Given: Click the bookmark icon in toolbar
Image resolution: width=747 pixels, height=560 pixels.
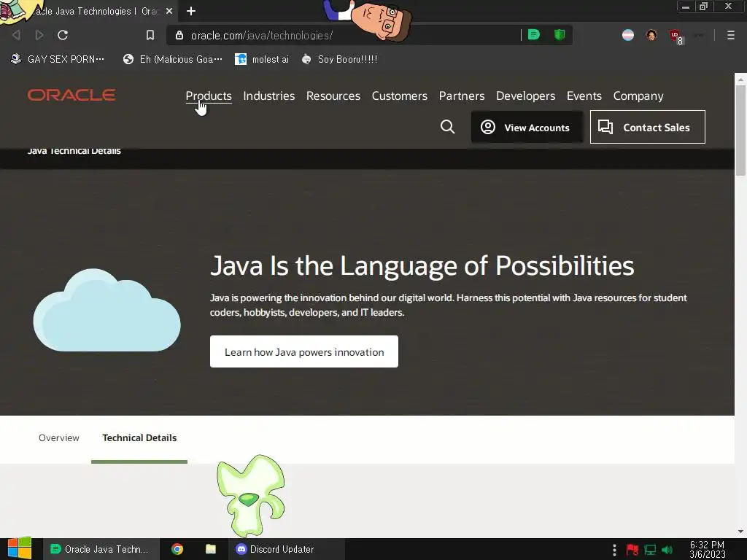Looking at the screenshot, I should point(150,35).
